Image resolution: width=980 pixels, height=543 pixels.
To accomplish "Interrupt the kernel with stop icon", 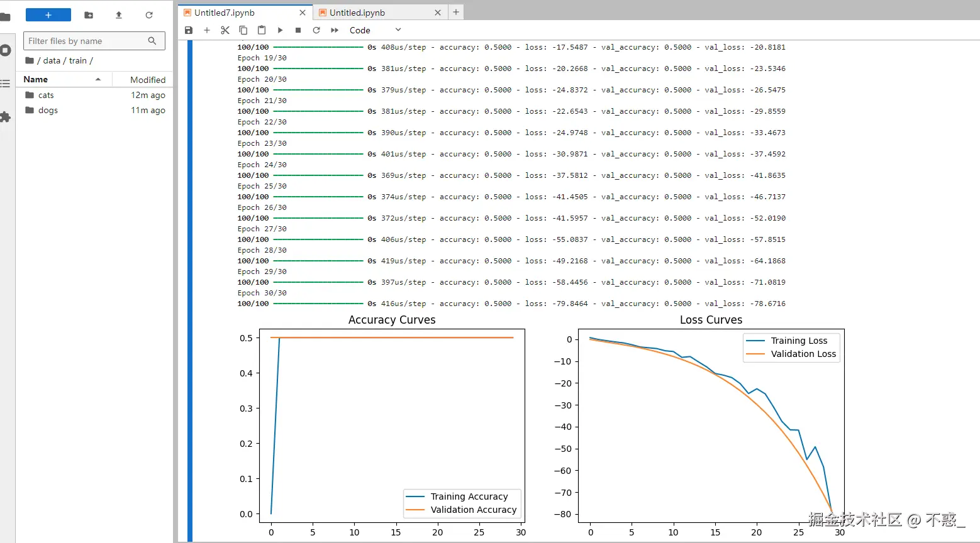I will tap(298, 30).
